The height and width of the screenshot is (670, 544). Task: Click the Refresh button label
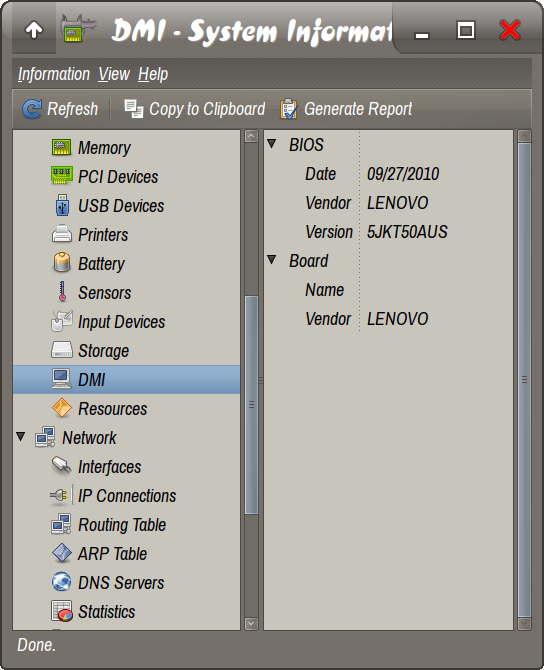(73, 109)
